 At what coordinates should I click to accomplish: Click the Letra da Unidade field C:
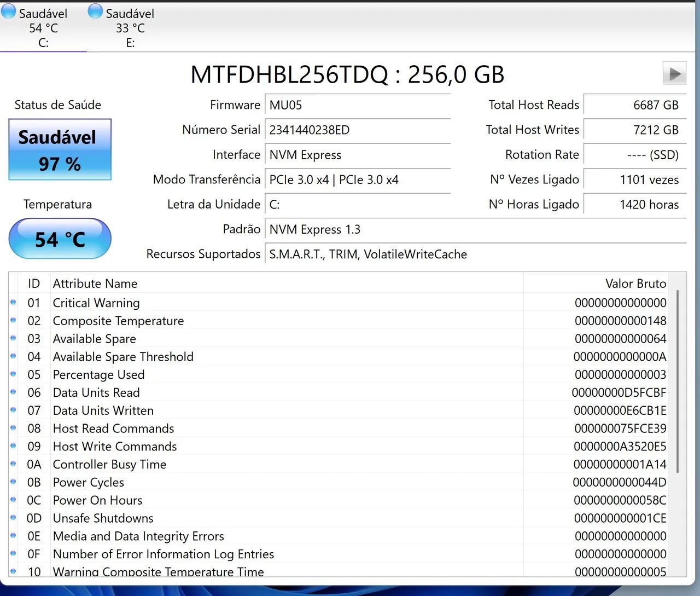(x=358, y=205)
